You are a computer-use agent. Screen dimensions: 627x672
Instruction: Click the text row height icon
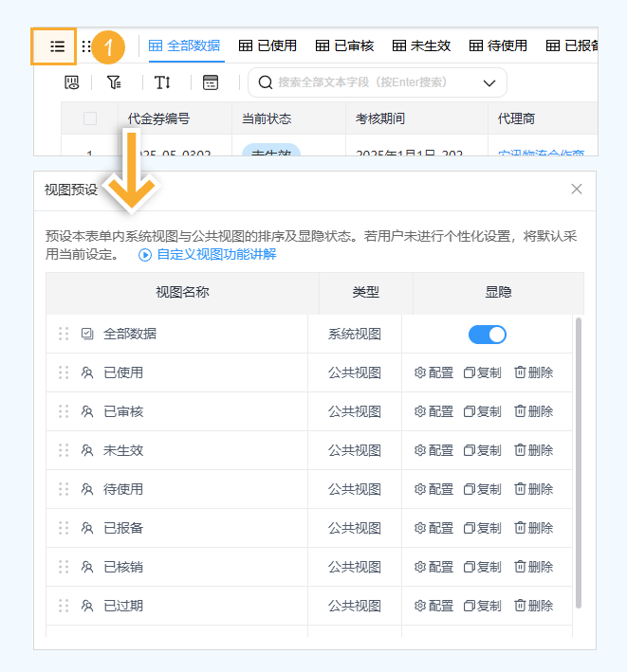point(163,82)
